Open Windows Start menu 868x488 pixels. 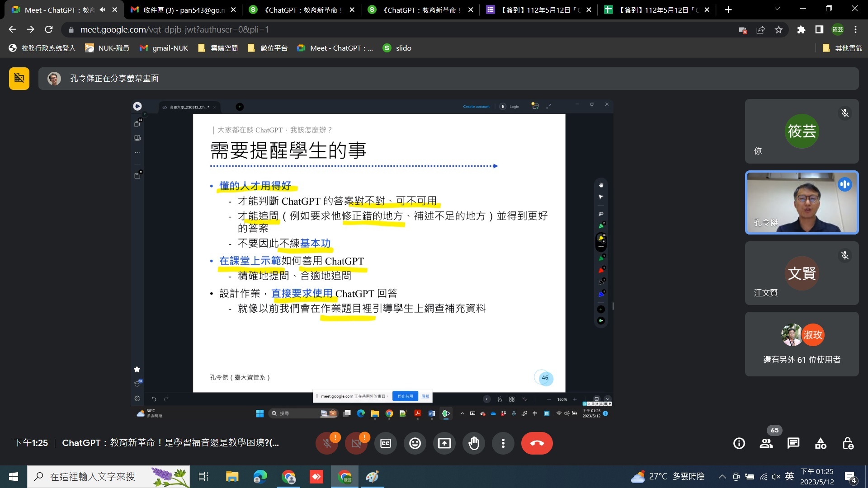(x=14, y=477)
